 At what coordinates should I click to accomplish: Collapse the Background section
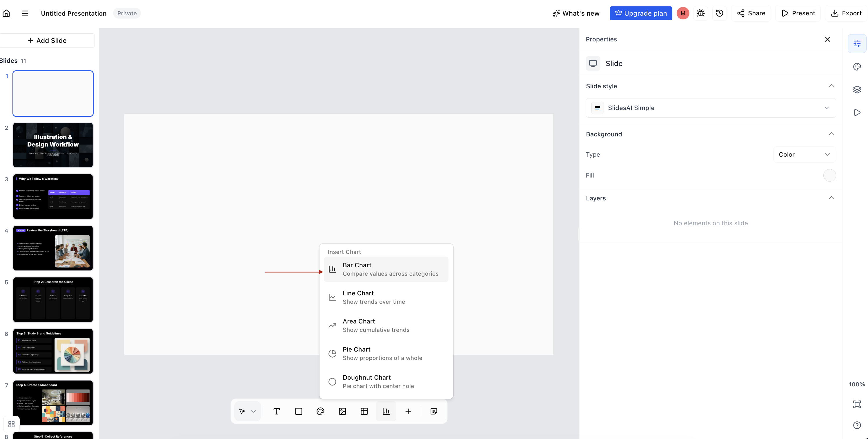click(x=831, y=134)
